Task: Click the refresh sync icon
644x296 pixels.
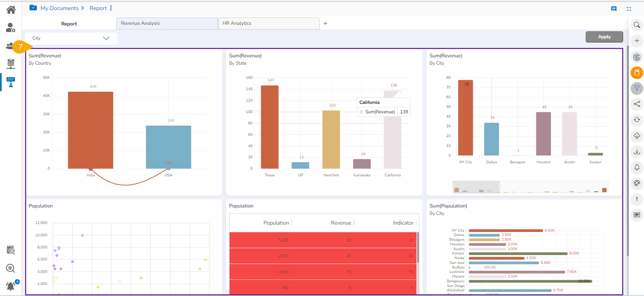Action: [637, 120]
